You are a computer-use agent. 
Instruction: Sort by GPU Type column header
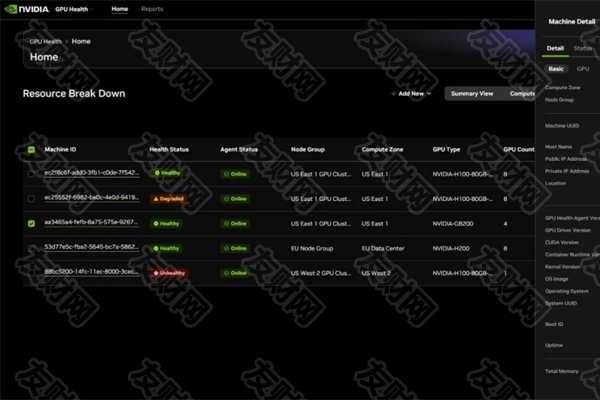446,149
